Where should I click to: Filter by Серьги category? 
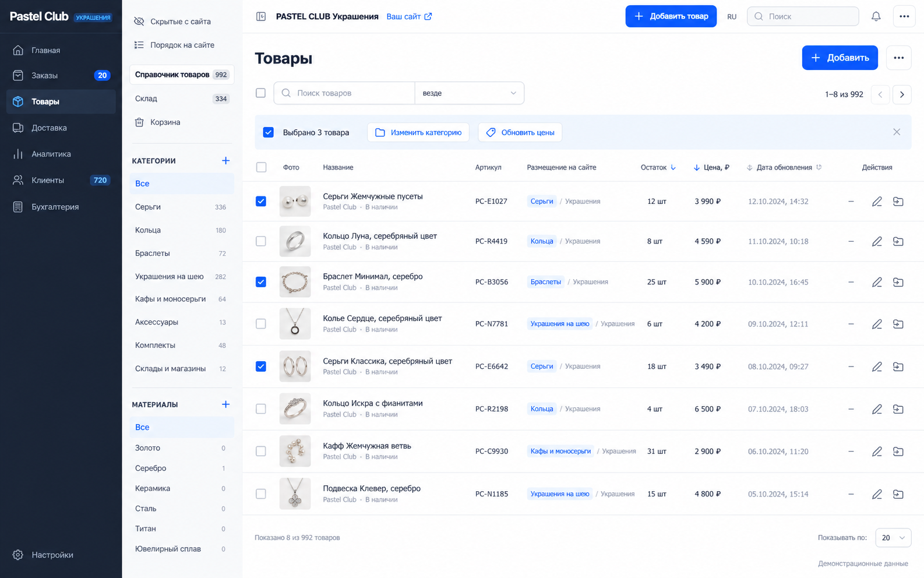(x=181, y=207)
